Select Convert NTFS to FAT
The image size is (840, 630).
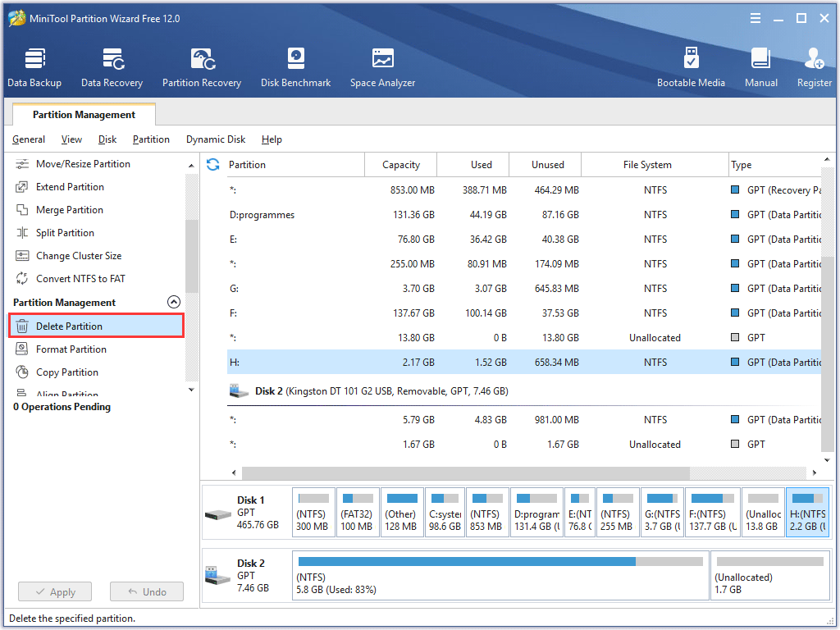[x=80, y=279]
